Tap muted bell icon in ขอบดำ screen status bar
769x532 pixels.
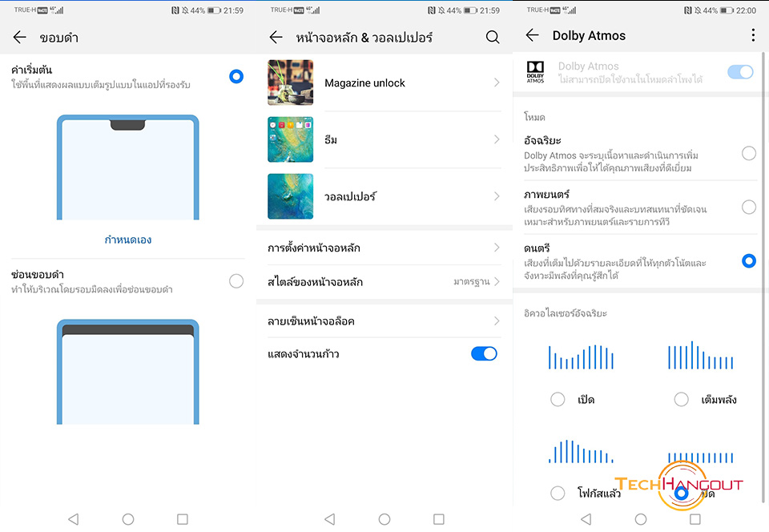pos(185,10)
